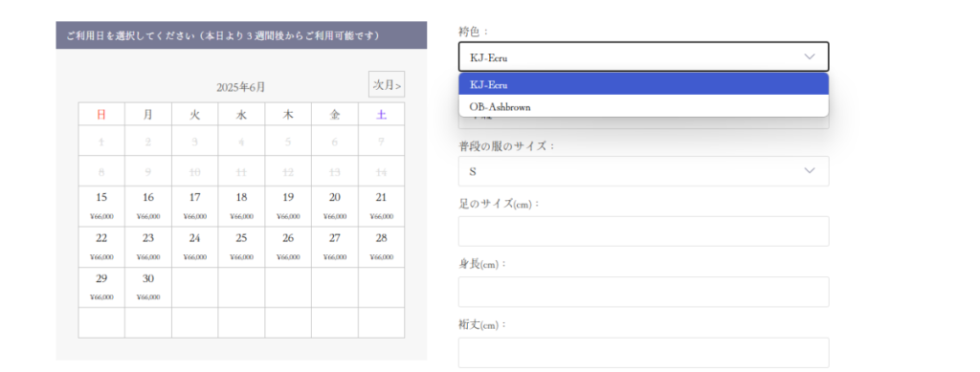Pick June 21 Saturday date cell
980x372 pixels.
pos(381,206)
